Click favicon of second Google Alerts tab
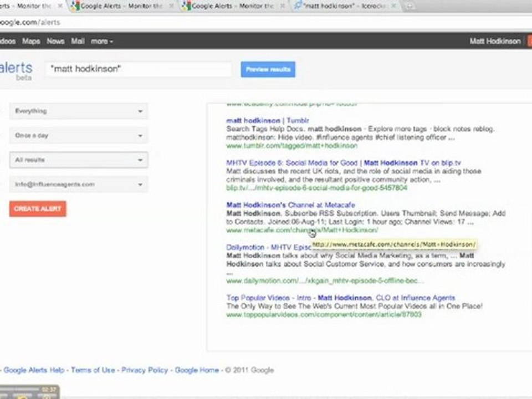The height and width of the screenshot is (399, 532). pos(75,6)
